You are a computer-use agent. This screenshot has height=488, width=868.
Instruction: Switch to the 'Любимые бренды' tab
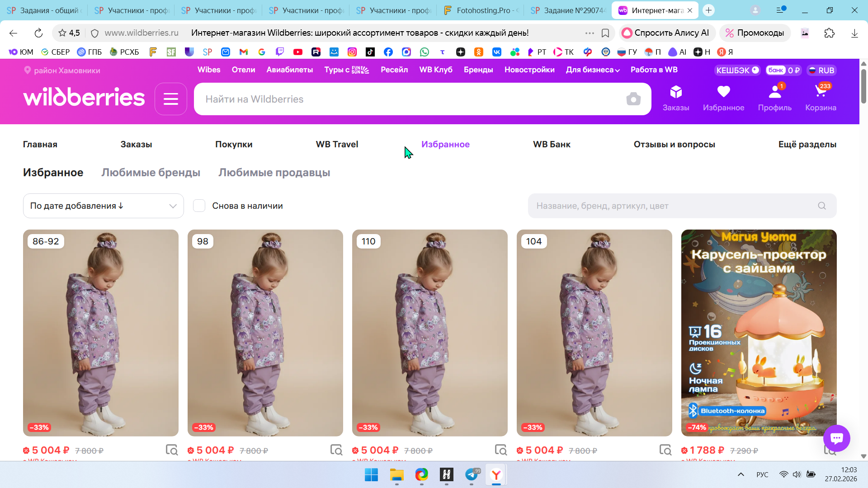coord(151,173)
